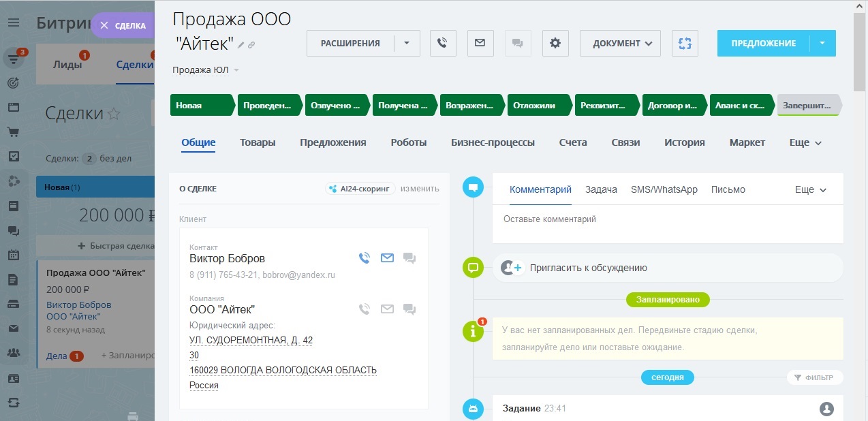Click the phone call icon in header toolbar
This screenshot has width=868, height=421.
pyautogui.click(x=443, y=43)
